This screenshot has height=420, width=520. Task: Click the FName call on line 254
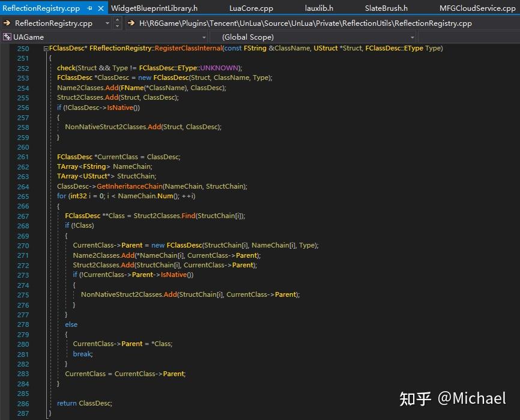[x=132, y=88]
